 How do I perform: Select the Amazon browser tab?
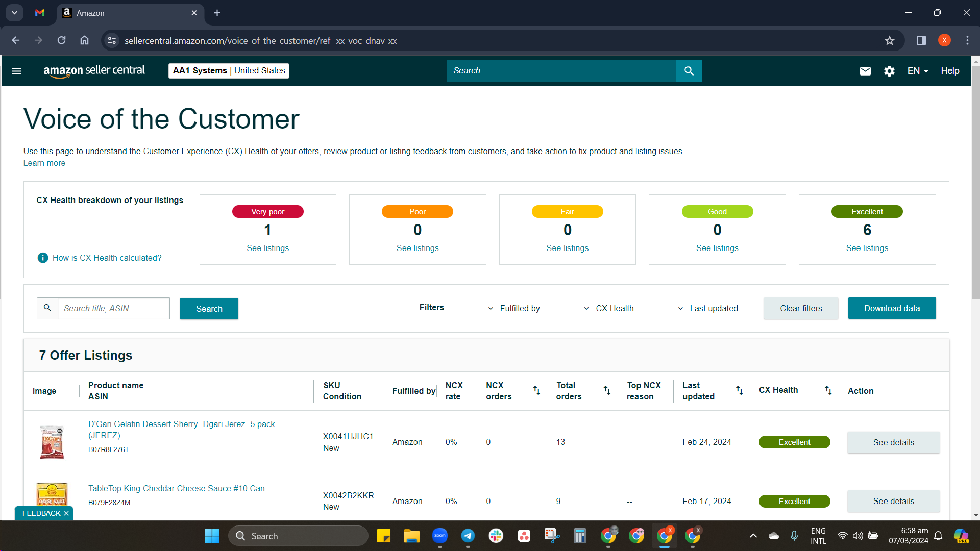click(x=130, y=13)
